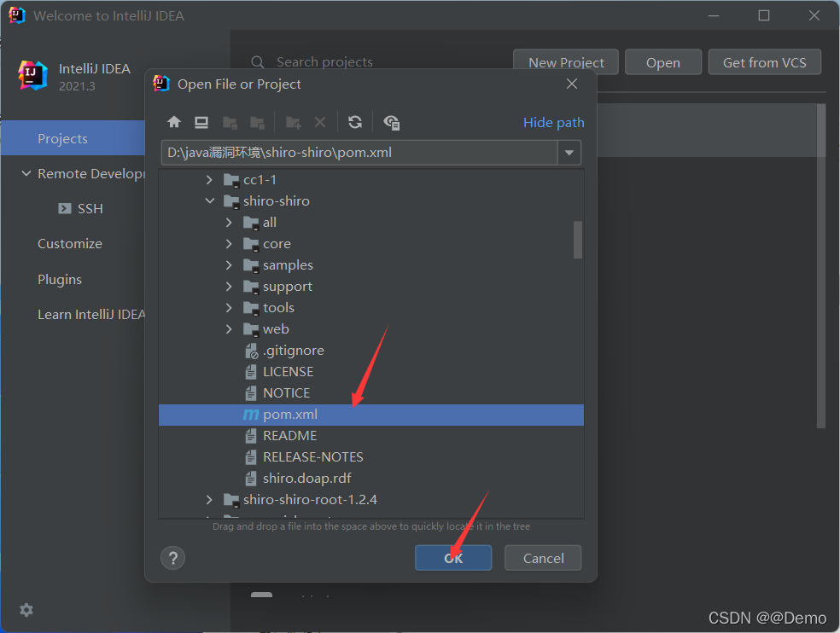Open the Plugins tab

(60, 280)
